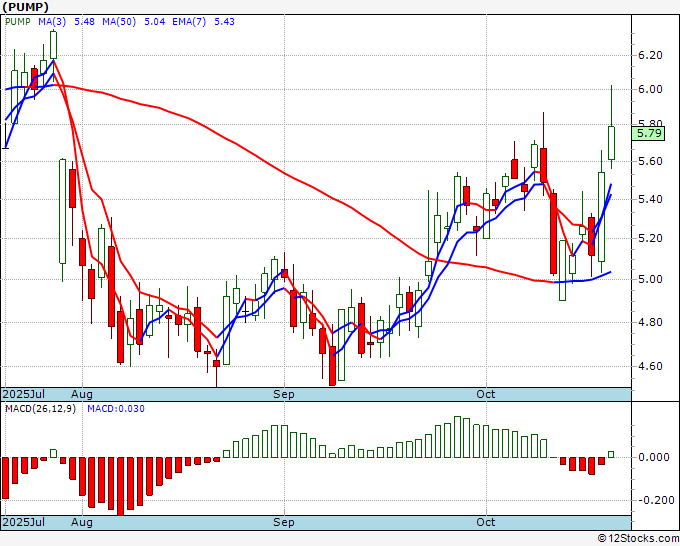Click the 6.00 price axis label
680x546 pixels.
pos(650,89)
